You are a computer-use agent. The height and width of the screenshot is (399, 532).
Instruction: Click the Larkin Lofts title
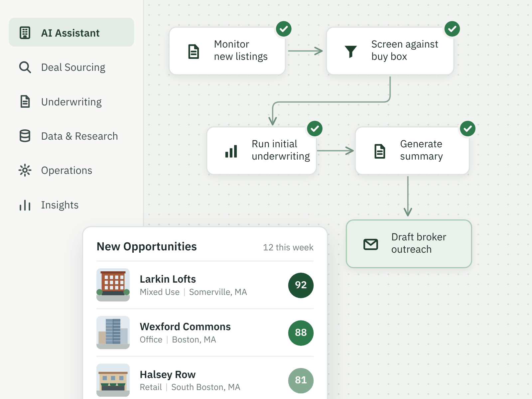click(168, 279)
